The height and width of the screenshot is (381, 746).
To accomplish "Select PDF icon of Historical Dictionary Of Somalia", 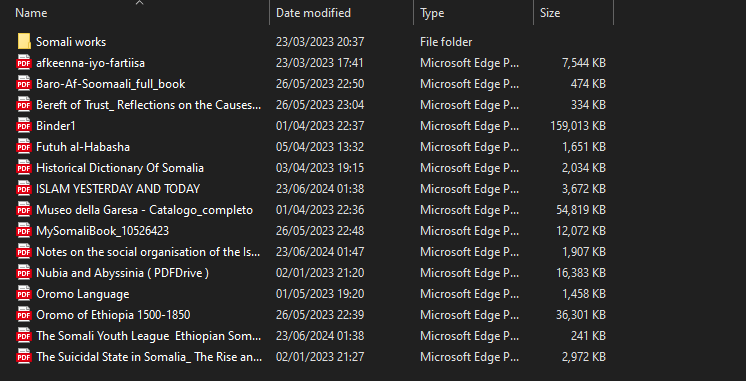I will (x=24, y=167).
